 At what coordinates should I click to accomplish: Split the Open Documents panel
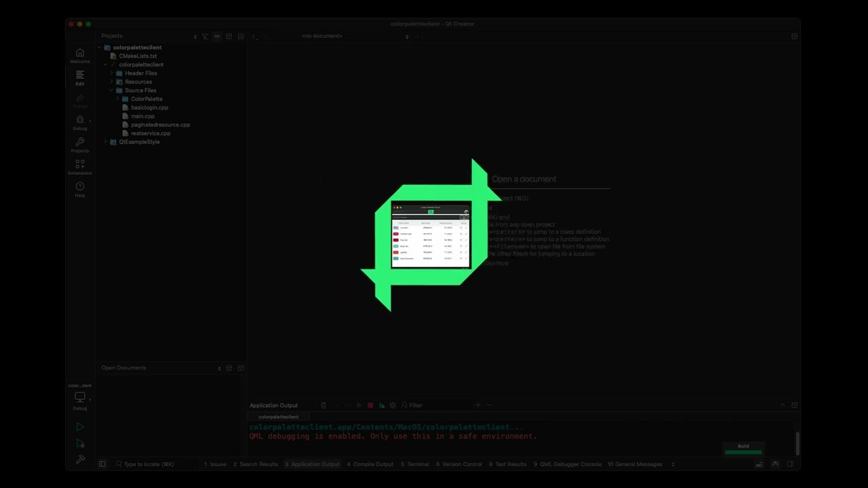coord(229,368)
